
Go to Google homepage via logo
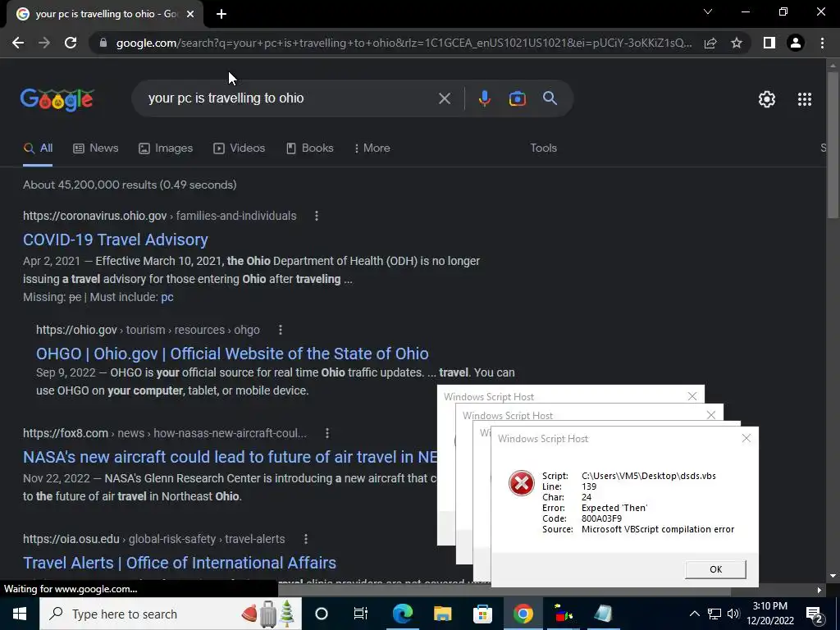click(57, 99)
